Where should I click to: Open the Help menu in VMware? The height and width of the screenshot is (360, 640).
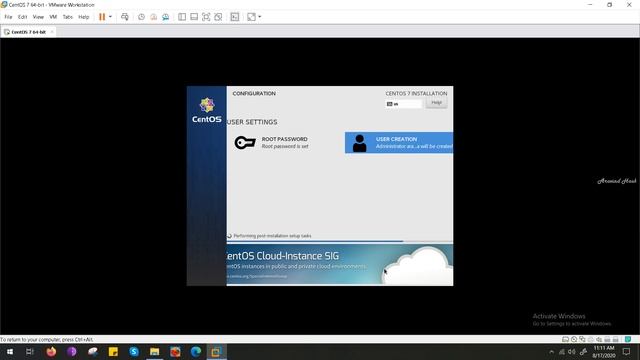[84, 17]
